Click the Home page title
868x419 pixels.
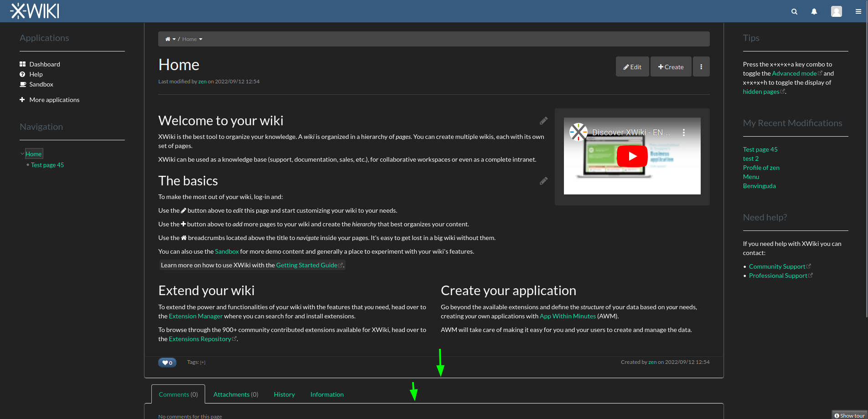tap(179, 65)
